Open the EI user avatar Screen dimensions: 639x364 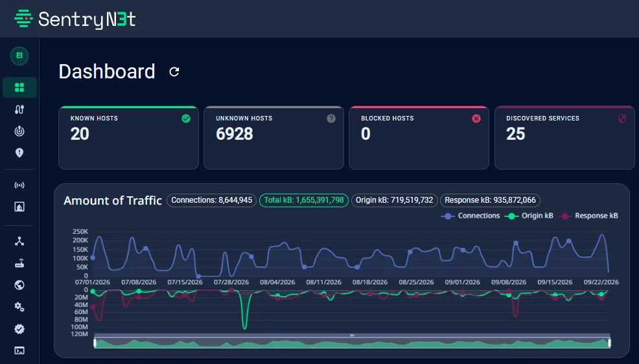click(x=19, y=56)
